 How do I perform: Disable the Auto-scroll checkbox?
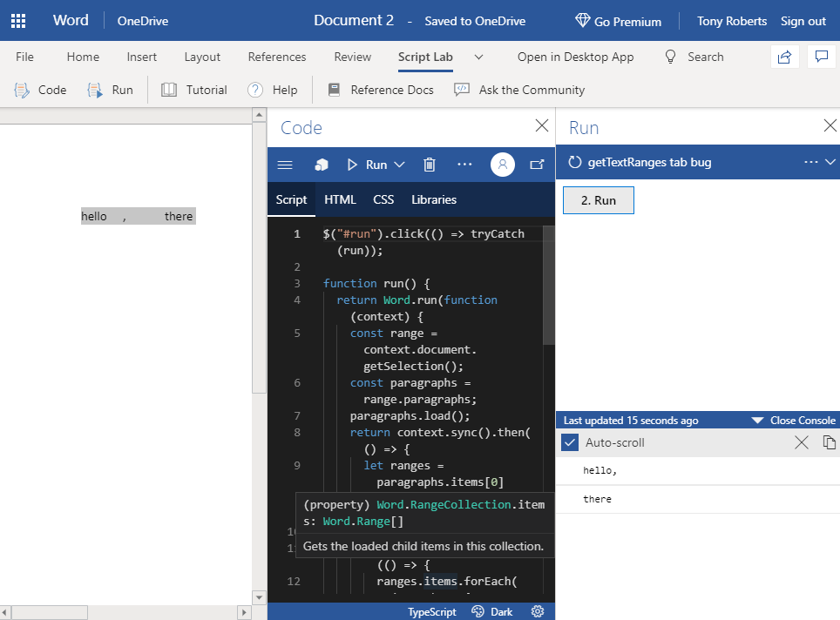[x=569, y=442]
